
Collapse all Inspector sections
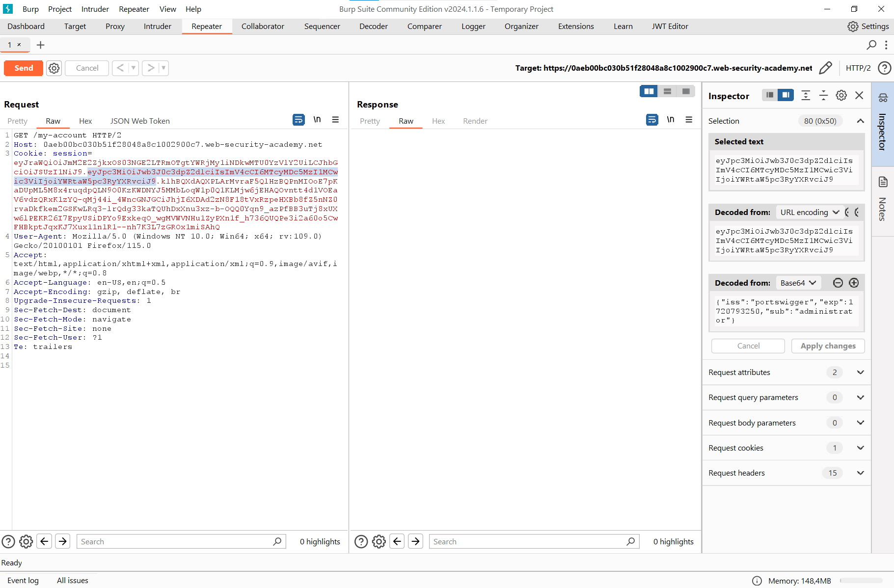pyautogui.click(x=823, y=95)
